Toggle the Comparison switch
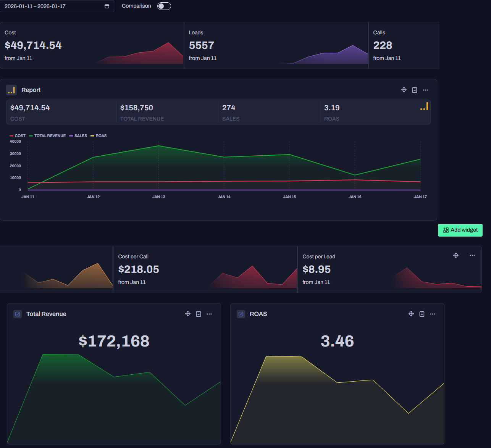491x448 pixels. [x=164, y=6]
